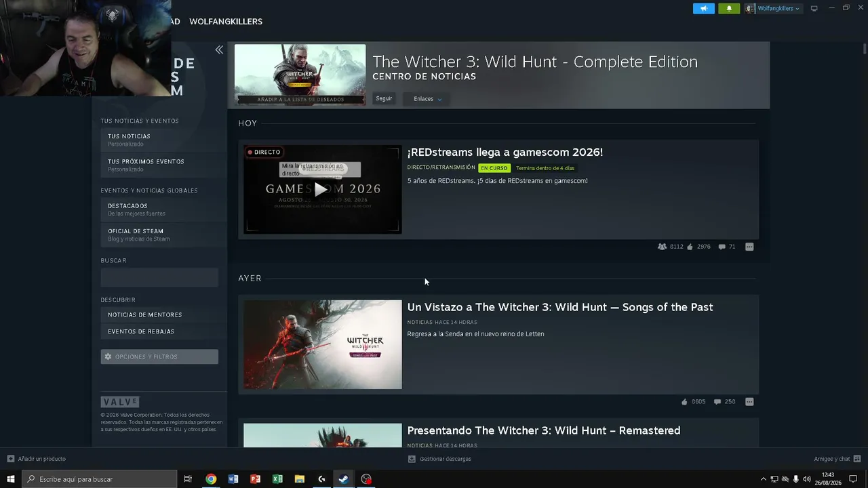
Task: Open the green notifications bell
Action: (729, 8)
